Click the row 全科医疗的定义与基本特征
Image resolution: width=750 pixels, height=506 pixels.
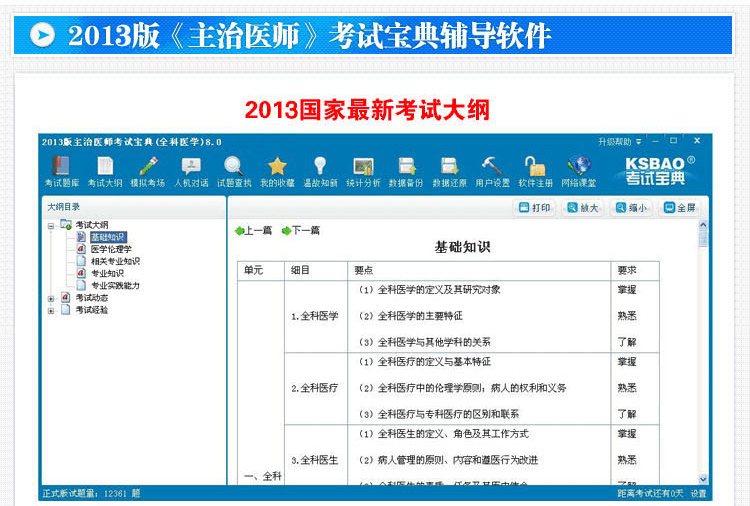pyautogui.click(x=425, y=362)
